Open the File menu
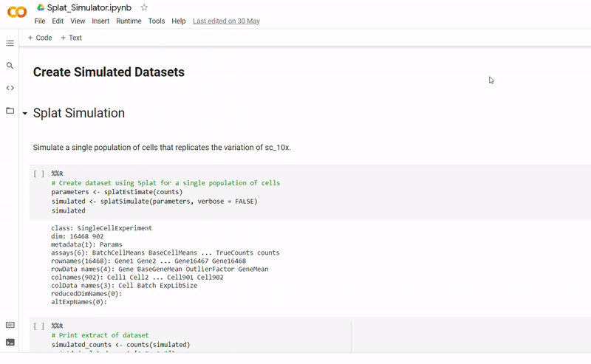This screenshot has height=364, width=591. click(x=40, y=21)
